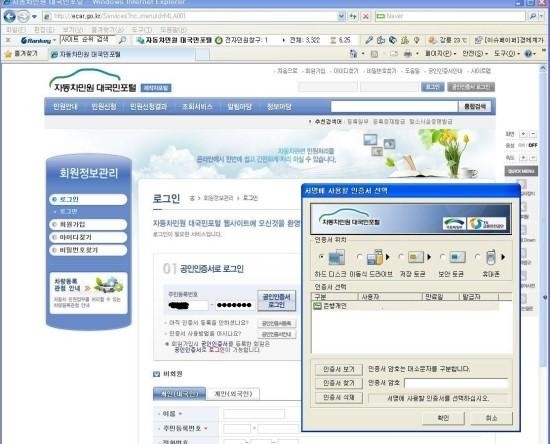Select the storage token icon
This screenshot has height=444, width=550.
(x=416, y=257)
